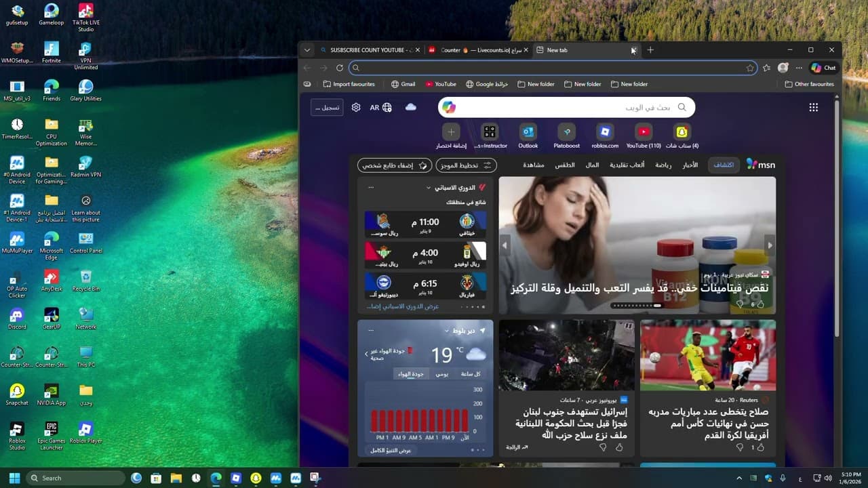
Task: Open Fortnite desktop shortcut
Action: [52, 52]
